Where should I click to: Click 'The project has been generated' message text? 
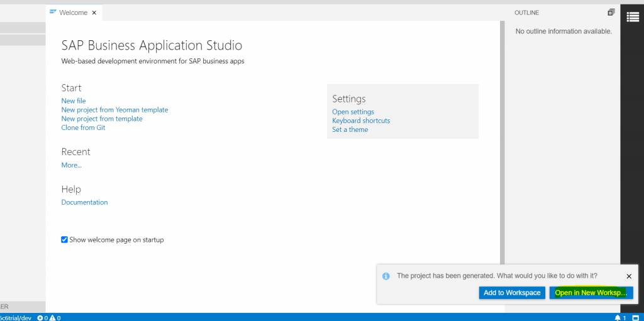497,276
